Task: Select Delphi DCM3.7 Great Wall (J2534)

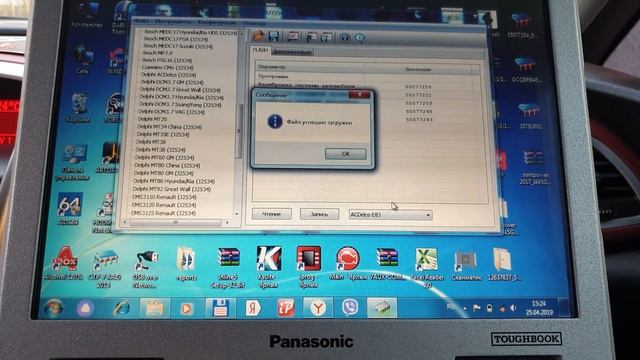Action: (x=180, y=90)
